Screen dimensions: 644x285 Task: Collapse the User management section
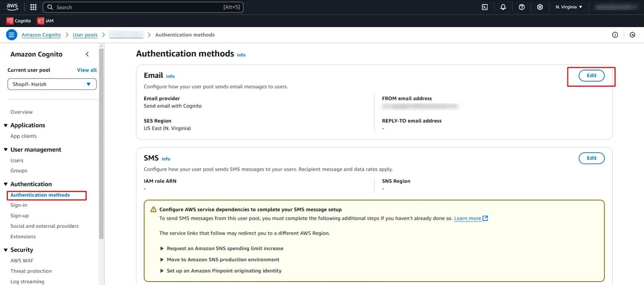point(6,150)
